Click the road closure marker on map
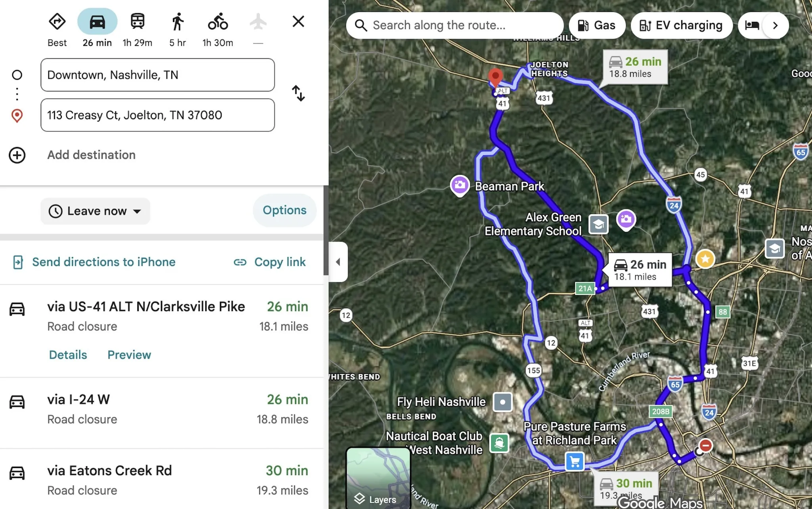812x509 pixels. coord(705,445)
